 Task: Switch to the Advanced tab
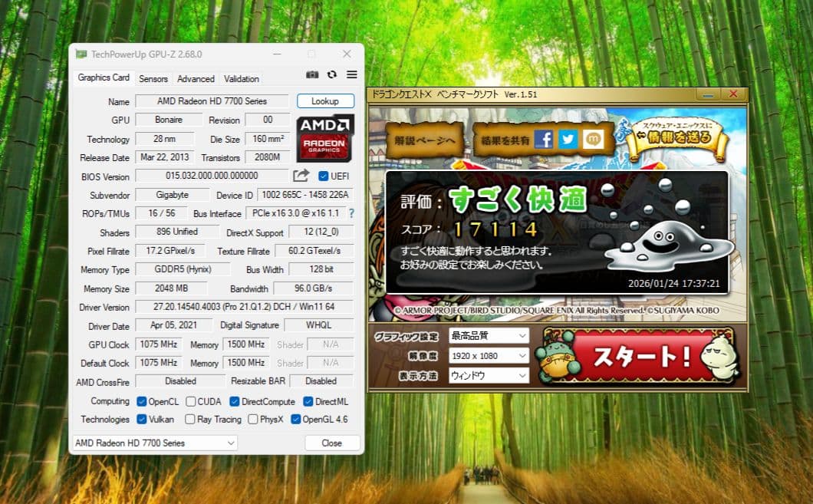click(x=196, y=78)
